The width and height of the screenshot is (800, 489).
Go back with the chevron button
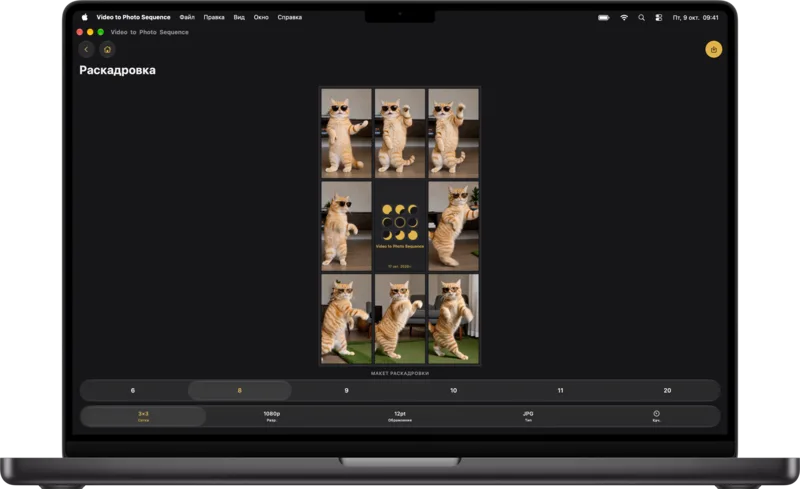(86, 50)
